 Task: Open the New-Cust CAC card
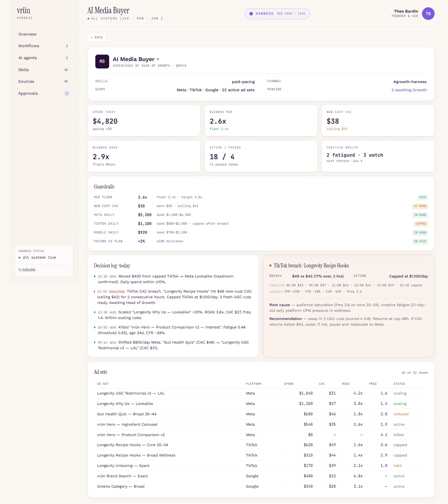(378, 120)
